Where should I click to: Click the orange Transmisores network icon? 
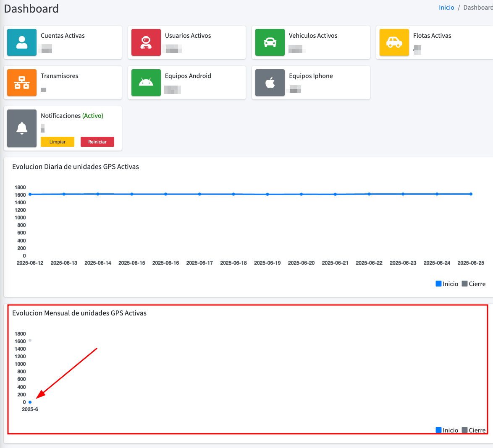coord(22,83)
